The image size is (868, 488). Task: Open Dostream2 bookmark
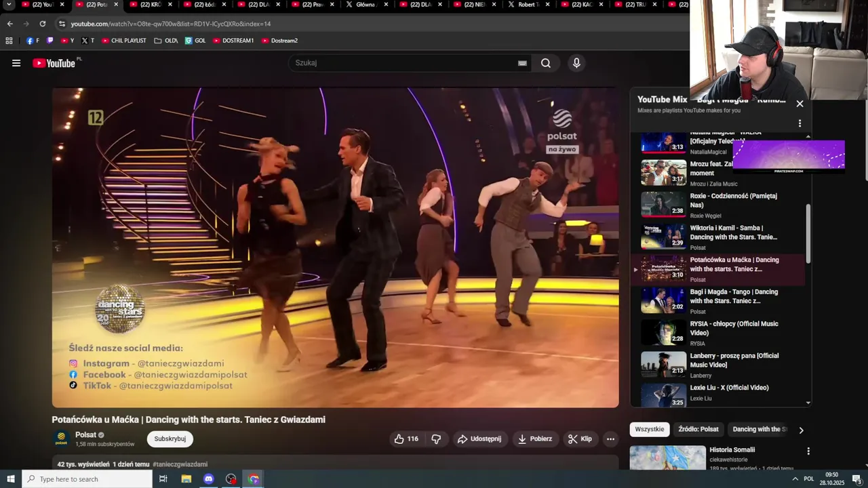click(x=279, y=41)
